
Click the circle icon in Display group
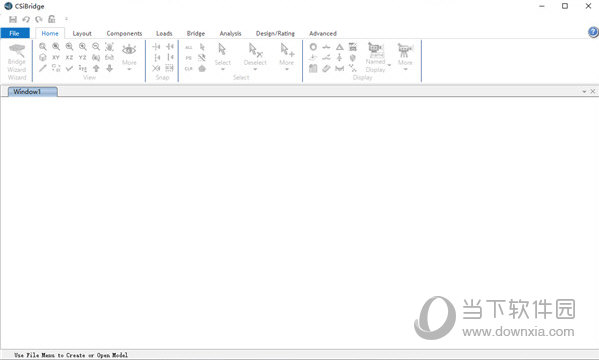[313, 47]
